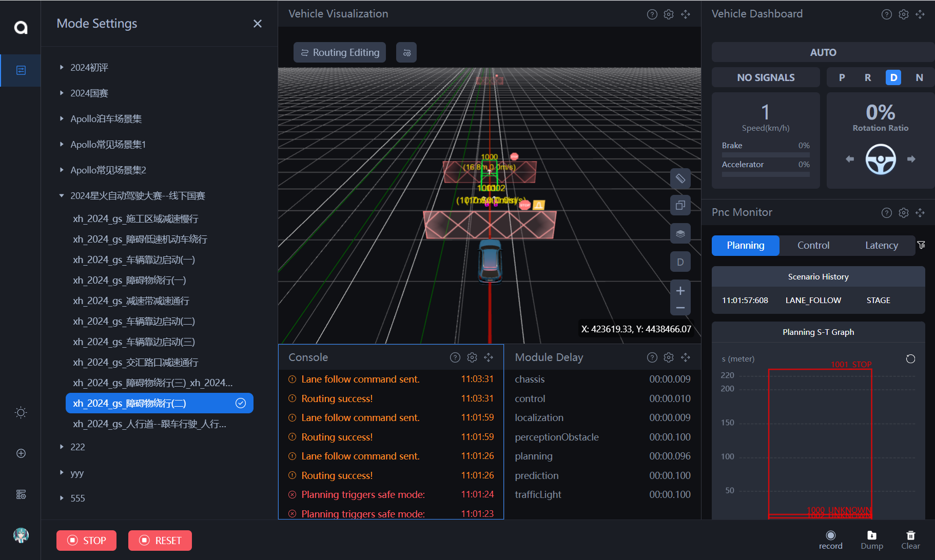Select gear N in the dashboard

click(919, 77)
